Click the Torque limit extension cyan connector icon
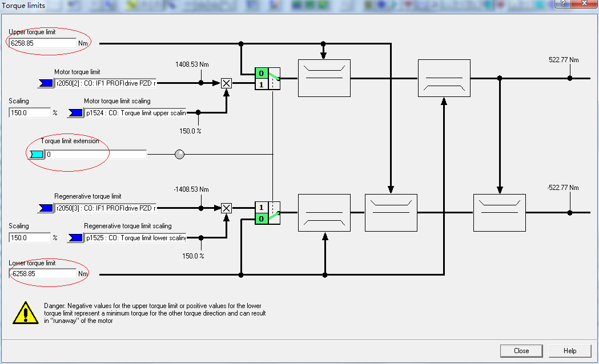Screen dimensions: 599x364 [37, 154]
